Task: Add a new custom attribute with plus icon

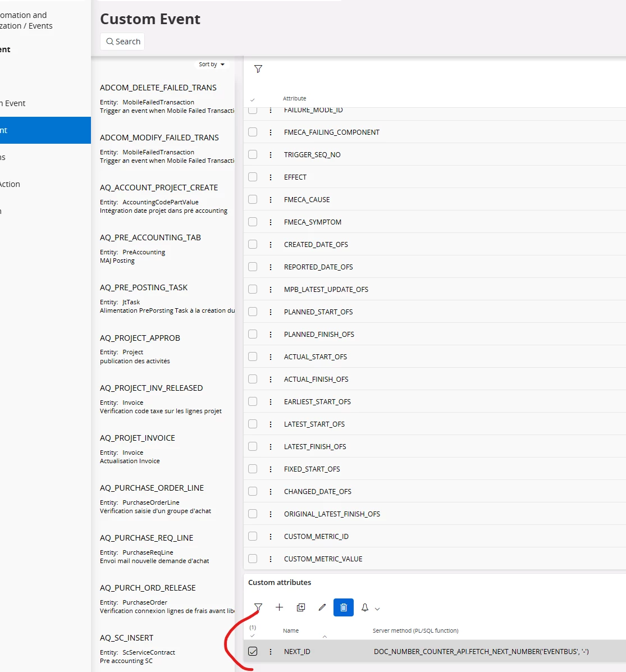Action: pyautogui.click(x=280, y=607)
